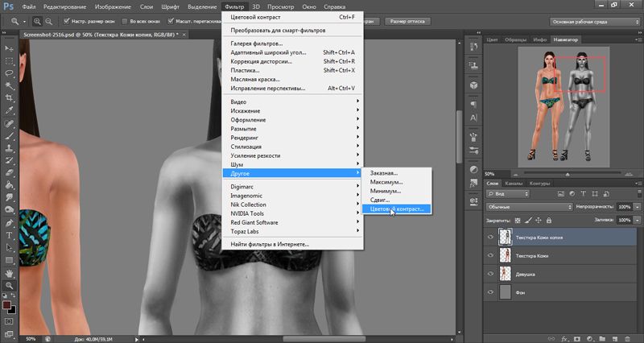Select the Type tool in toolbox
This screenshot has width=644, height=343.
point(9,235)
